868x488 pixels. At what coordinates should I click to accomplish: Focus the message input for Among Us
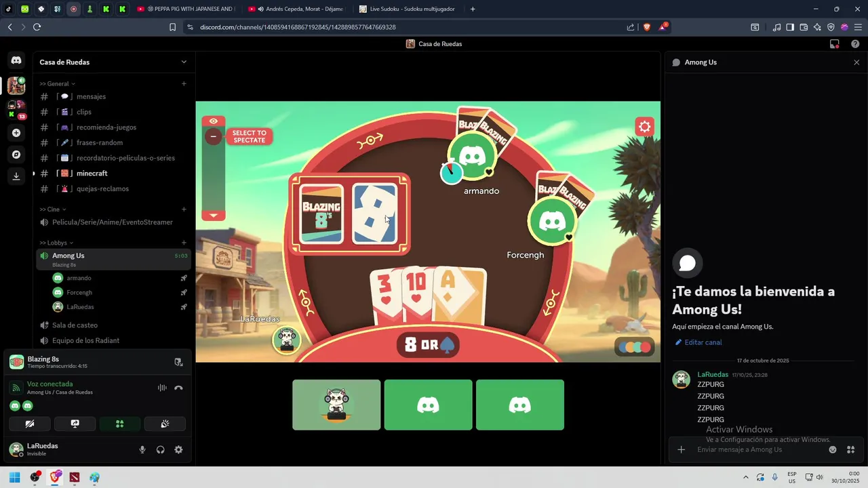[x=759, y=449]
